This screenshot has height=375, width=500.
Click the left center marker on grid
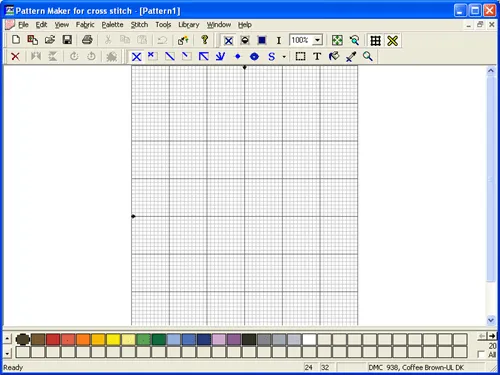pos(133,216)
